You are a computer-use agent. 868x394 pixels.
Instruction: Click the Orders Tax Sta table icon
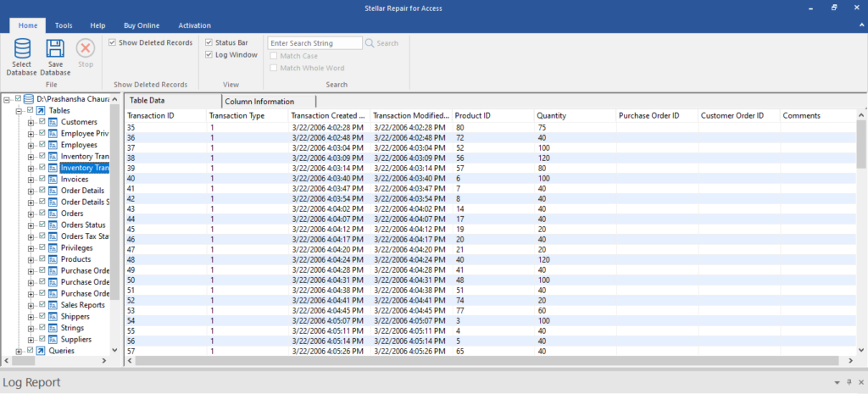(53, 236)
